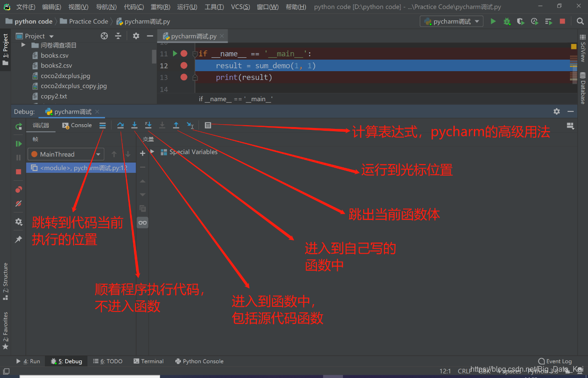Screen dimensions: 588x378
Task: Open the 运行(U) menu
Action: coord(187,7)
